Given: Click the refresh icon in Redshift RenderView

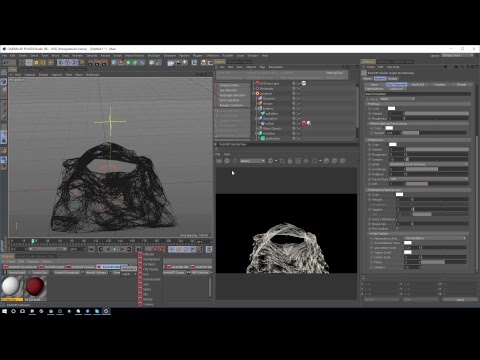Looking at the screenshot, I should tap(235, 161).
